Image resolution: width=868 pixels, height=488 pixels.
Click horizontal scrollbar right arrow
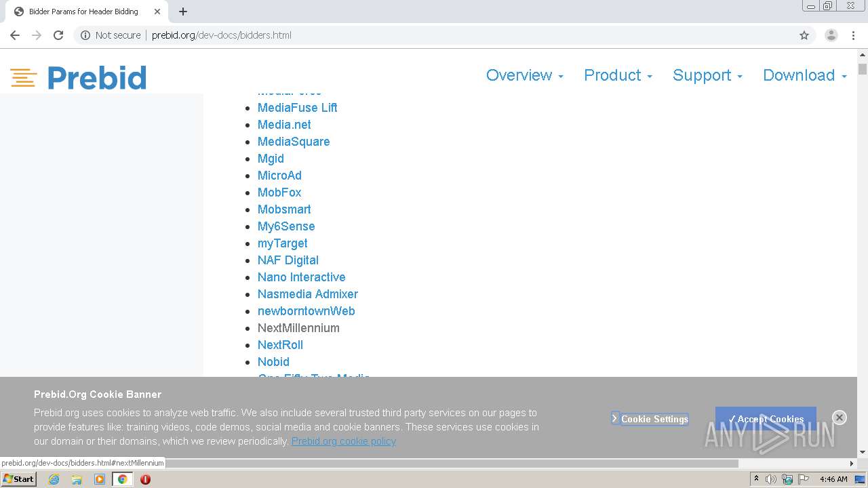click(x=852, y=464)
